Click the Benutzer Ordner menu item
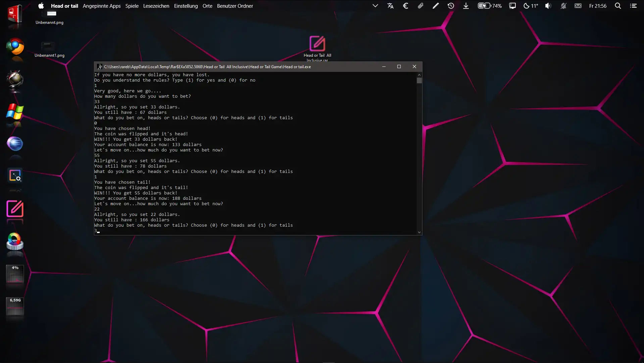Viewport: 644px width, 363px height. click(x=235, y=6)
